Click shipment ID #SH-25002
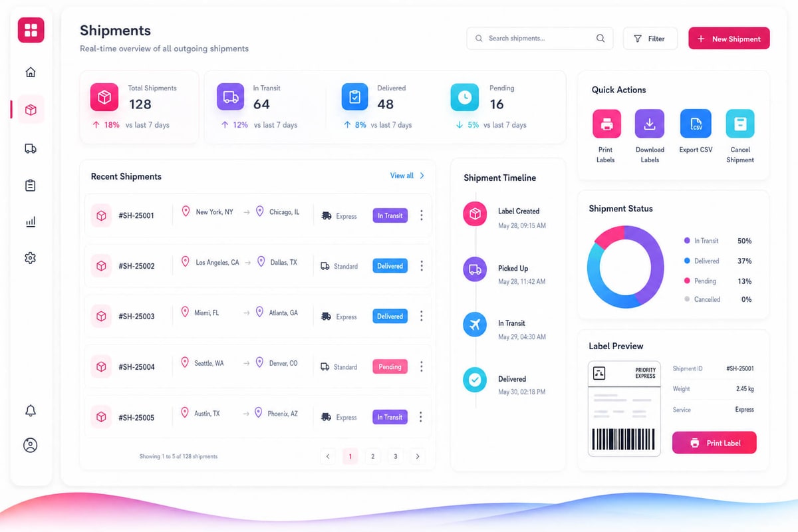This screenshot has width=798, height=532. click(136, 266)
